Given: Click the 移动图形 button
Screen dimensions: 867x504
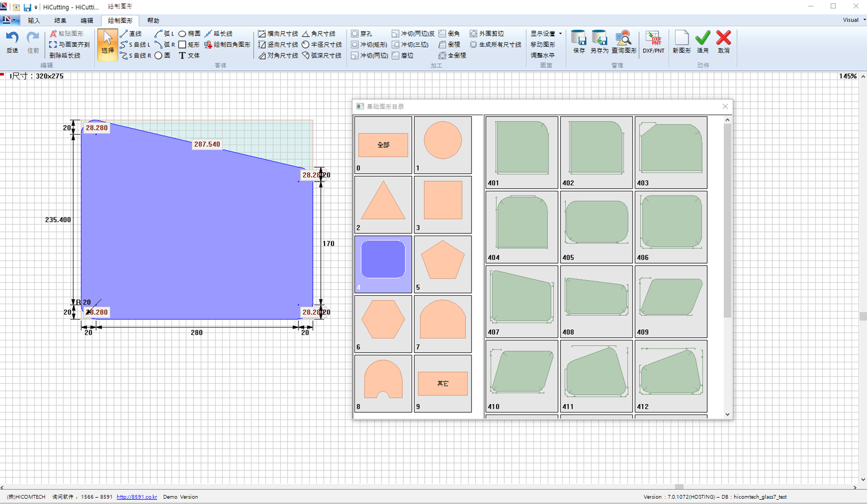Looking at the screenshot, I should (x=542, y=45).
